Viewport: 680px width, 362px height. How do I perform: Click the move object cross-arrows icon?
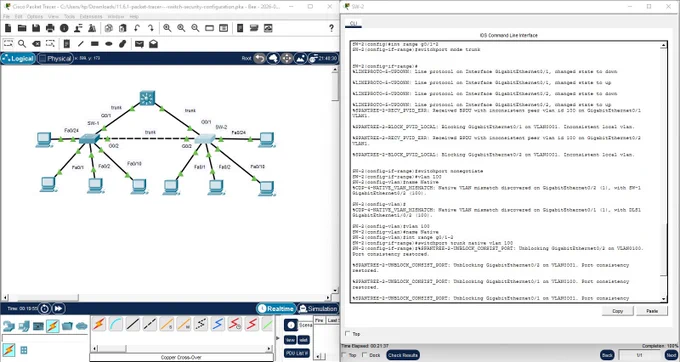pyautogui.click(x=286, y=59)
